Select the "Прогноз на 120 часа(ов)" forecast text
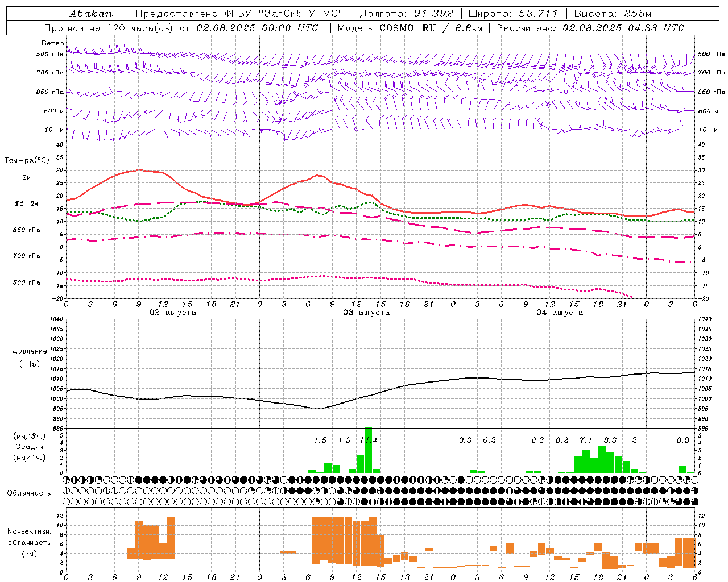The height and width of the screenshot is (582, 728). (110, 28)
